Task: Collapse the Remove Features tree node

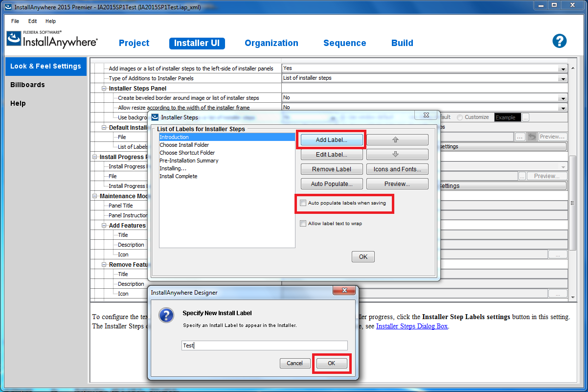Action: coord(104,265)
